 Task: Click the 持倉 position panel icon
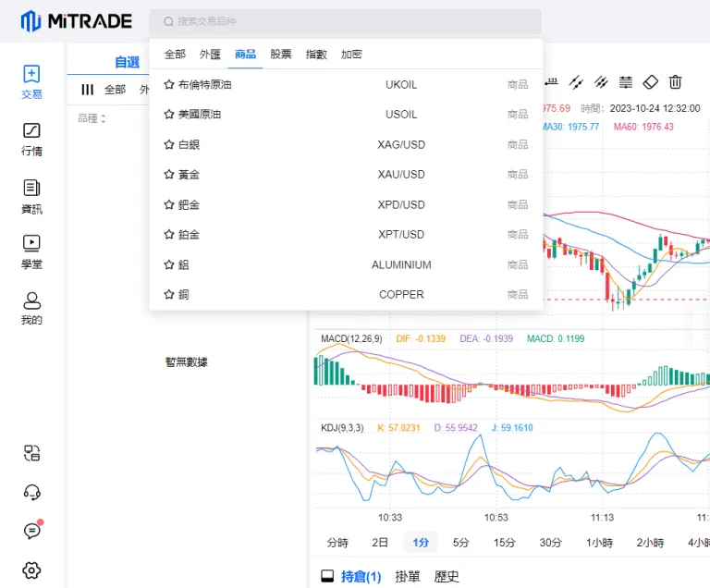327,576
